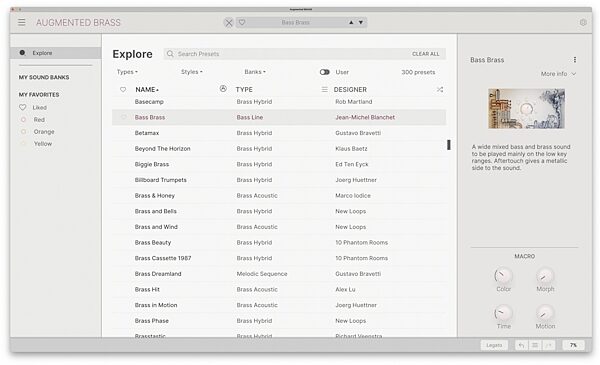Expand More info section
Screen dimensions: 600x365
[558, 74]
